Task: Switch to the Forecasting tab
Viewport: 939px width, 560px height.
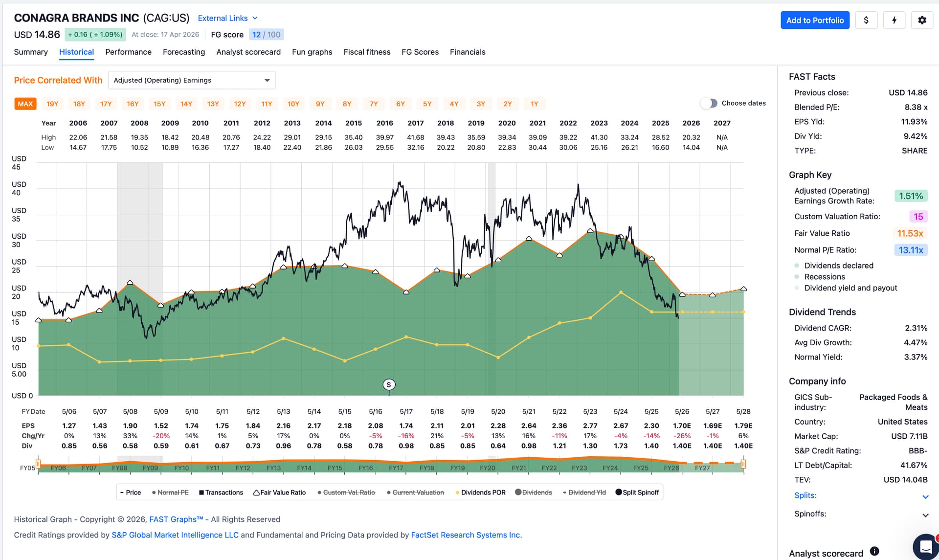Action: pos(184,52)
